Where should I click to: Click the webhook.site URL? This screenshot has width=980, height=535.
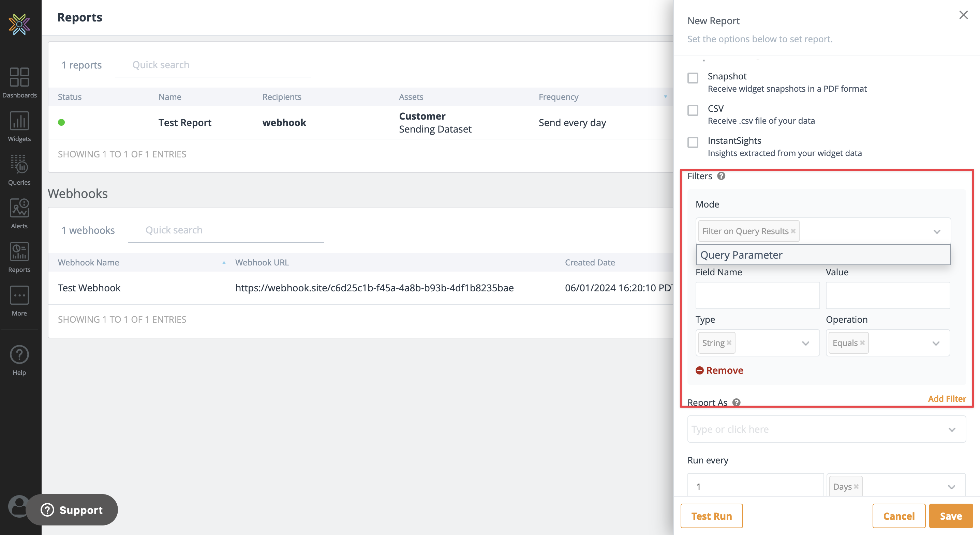[x=374, y=288]
